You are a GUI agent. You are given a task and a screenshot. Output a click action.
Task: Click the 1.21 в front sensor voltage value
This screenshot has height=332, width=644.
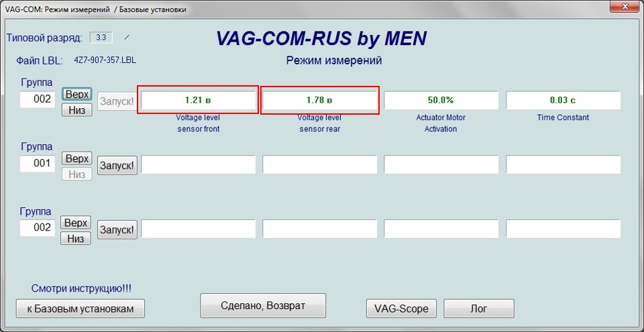(198, 100)
